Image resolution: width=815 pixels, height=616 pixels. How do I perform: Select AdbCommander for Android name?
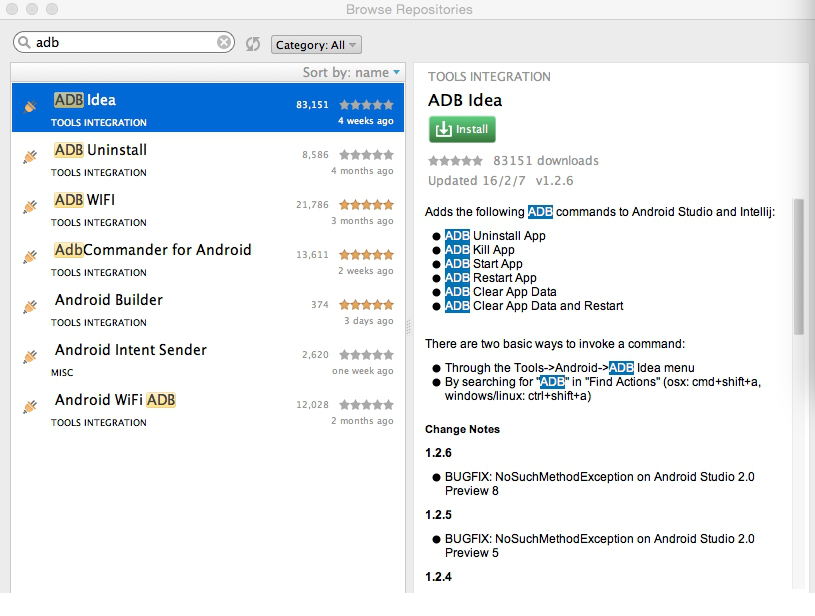click(x=153, y=250)
